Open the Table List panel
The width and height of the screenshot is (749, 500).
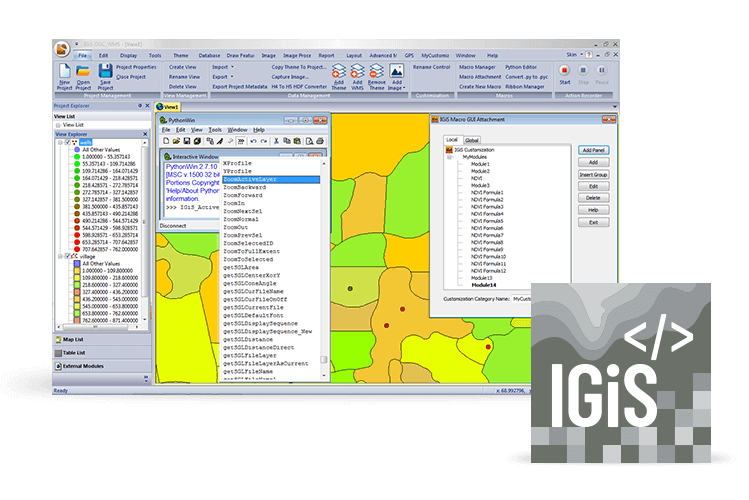point(102,353)
